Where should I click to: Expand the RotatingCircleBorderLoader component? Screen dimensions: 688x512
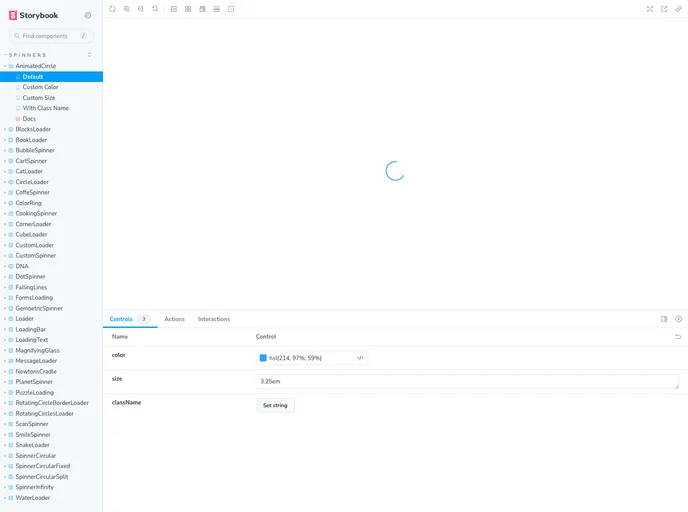click(52, 403)
